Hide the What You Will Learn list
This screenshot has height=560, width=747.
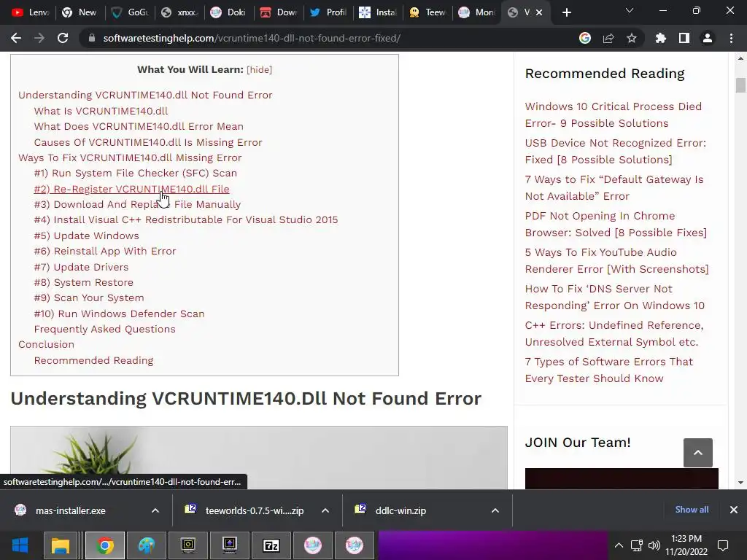tap(259, 69)
